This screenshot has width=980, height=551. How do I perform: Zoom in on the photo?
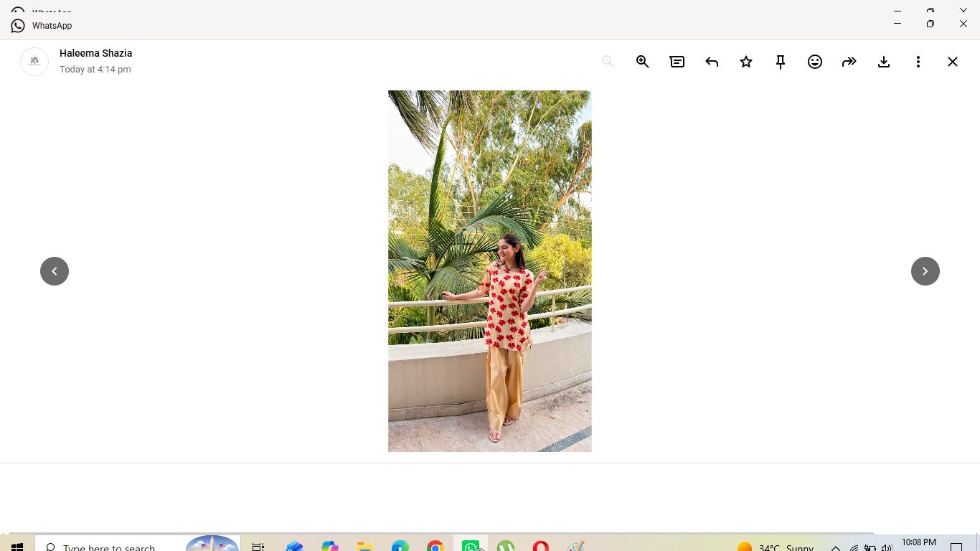tap(642, 62)
